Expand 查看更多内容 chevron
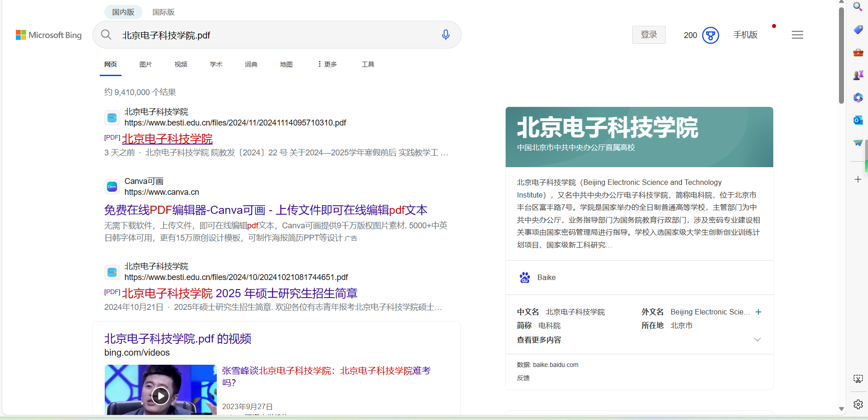Screen dimensions: 868x420 [x=757, y=340]
